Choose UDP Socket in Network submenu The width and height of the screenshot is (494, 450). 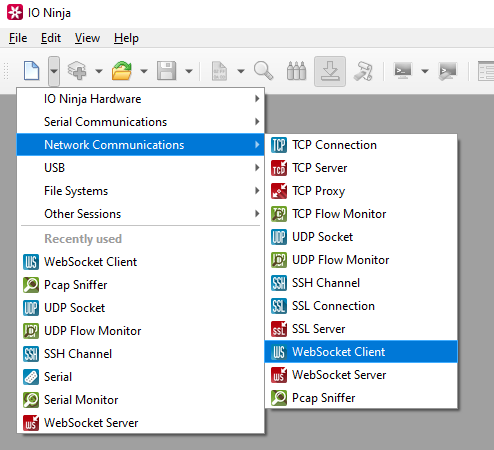[361, 237]
